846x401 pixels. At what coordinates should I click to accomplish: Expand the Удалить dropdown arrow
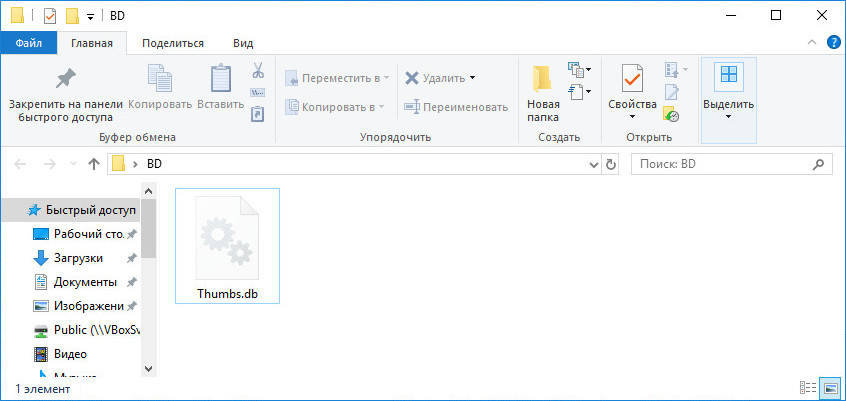pyautogui.click(x=473, y=78)
